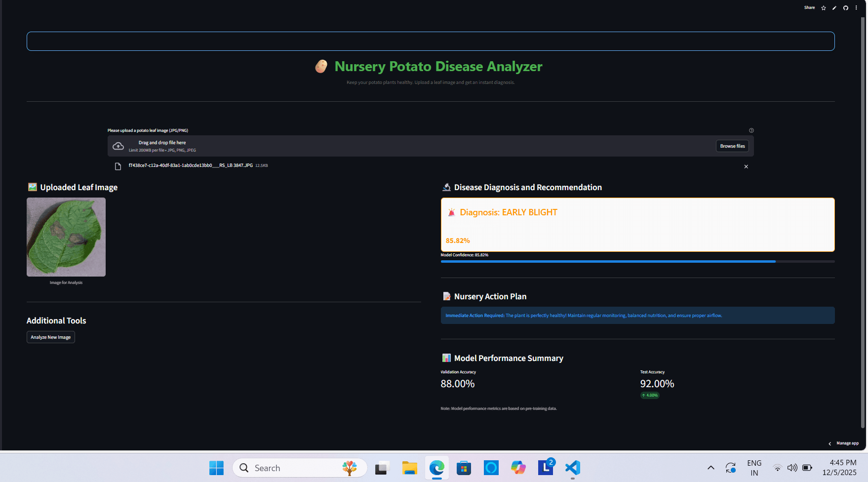Click the uploaded potato leaf thumbnail
This screenshot has height=482, width=868.
tap(66, 237)
